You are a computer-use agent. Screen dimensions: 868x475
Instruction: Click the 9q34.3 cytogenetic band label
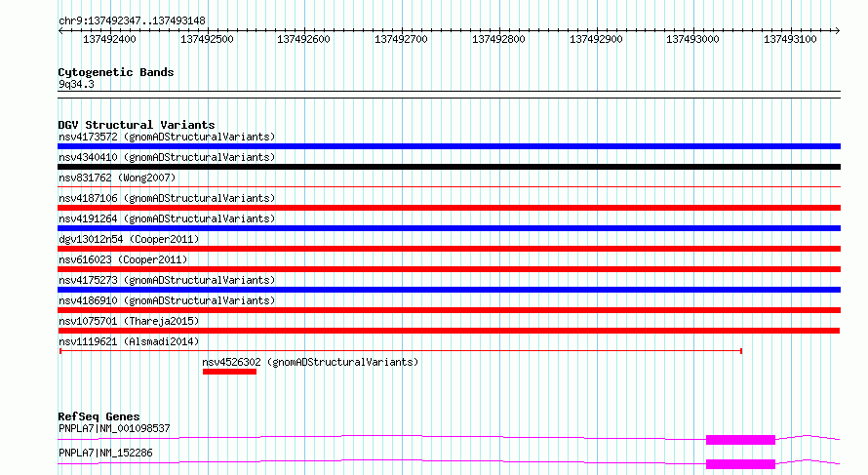[76, 84]
